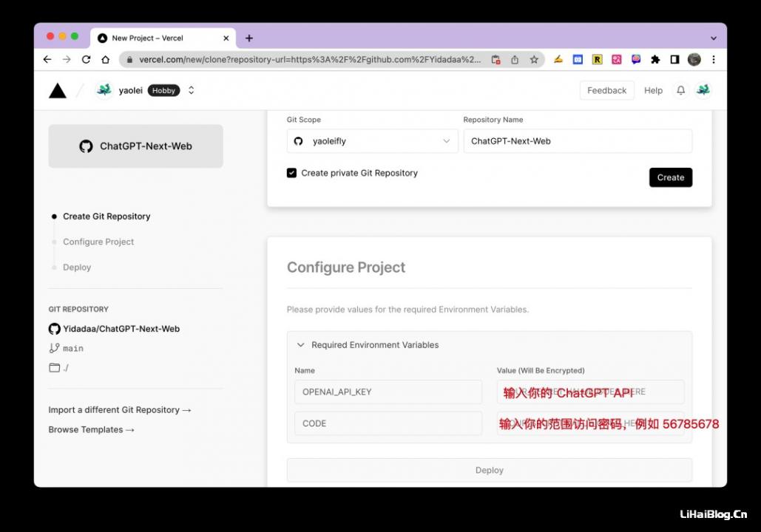Image resolution: width=761 pixels, height=532 pixels.
Task: Open the Browse Templates link
Action: point(91,430)
